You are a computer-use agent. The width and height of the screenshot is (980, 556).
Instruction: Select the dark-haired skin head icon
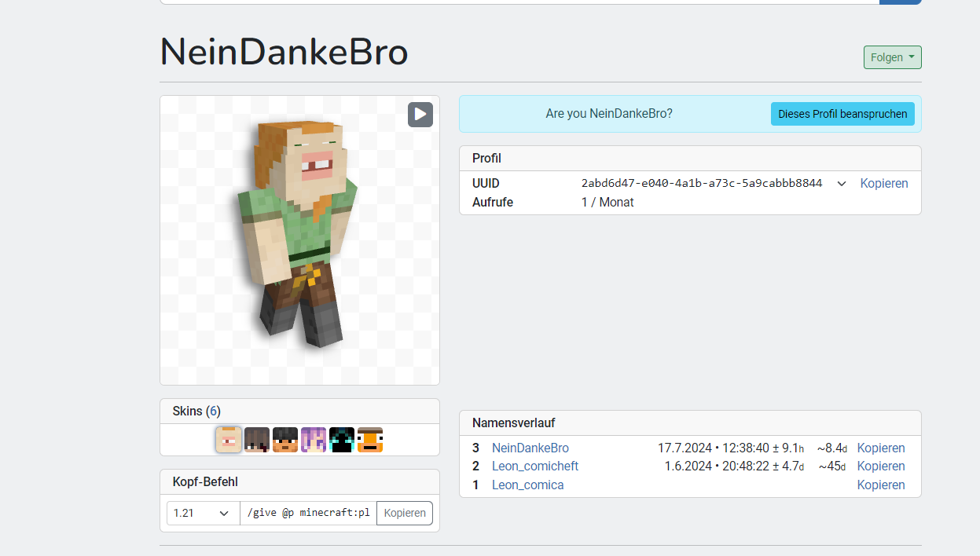(x=257, y=440)
